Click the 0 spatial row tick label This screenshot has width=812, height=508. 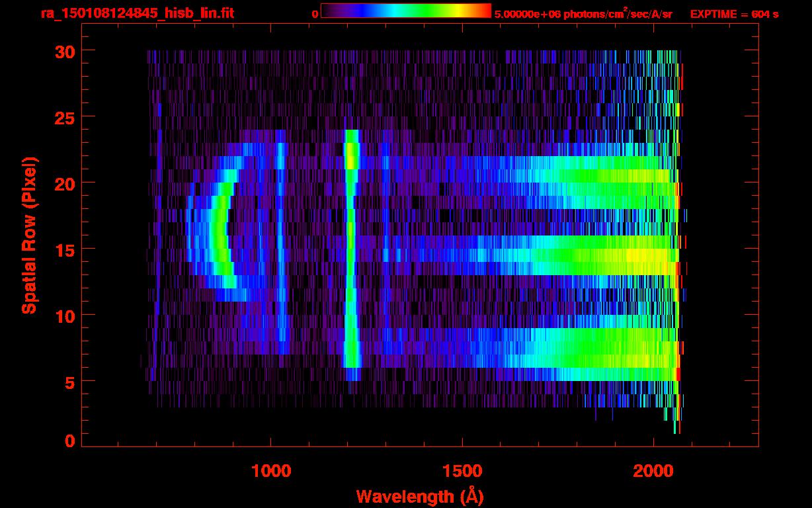tap(69, 441)
